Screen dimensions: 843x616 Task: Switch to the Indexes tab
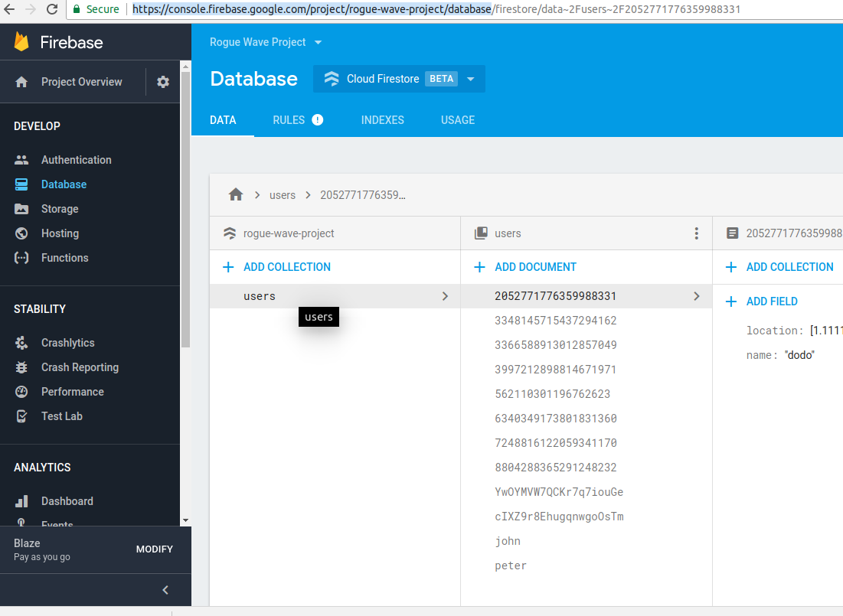click(382, 120)
